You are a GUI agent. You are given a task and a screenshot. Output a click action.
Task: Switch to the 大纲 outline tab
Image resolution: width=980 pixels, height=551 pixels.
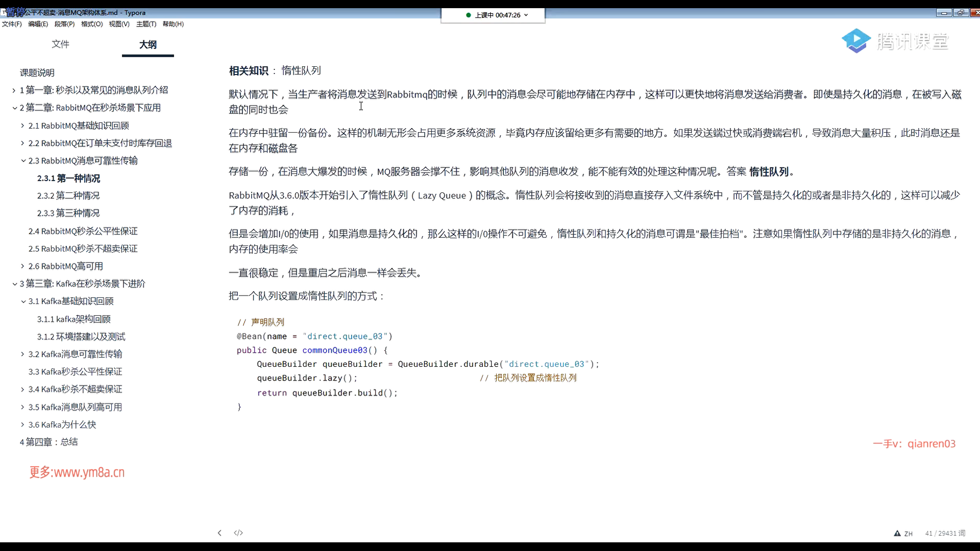148,44
